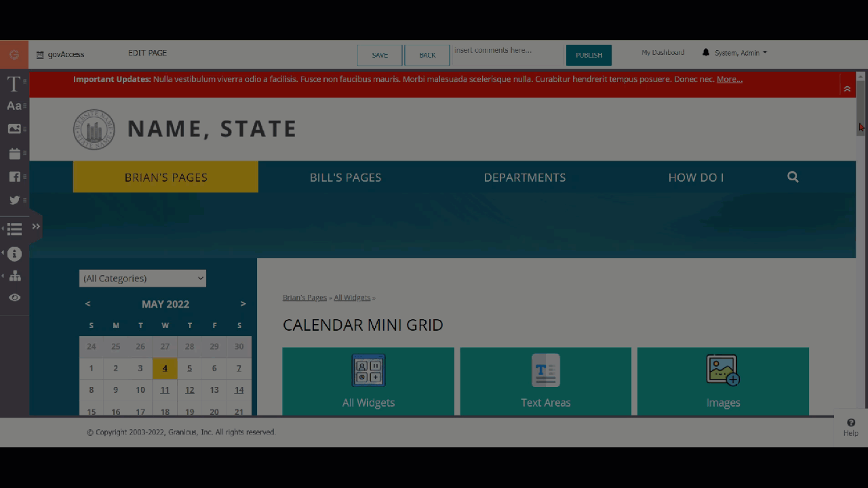Open the page info icon in sidebar

coord(14,253)
